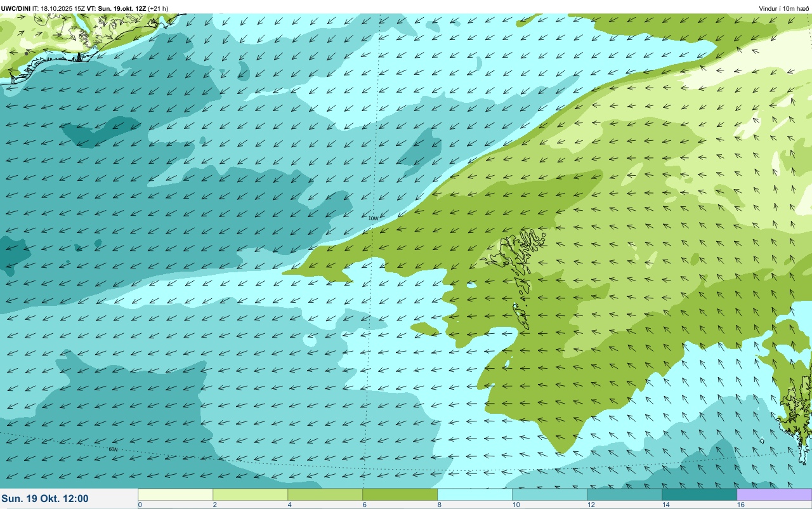
Task: Click the 10–12 light teal legend swatch
Action: click(549, 494)
